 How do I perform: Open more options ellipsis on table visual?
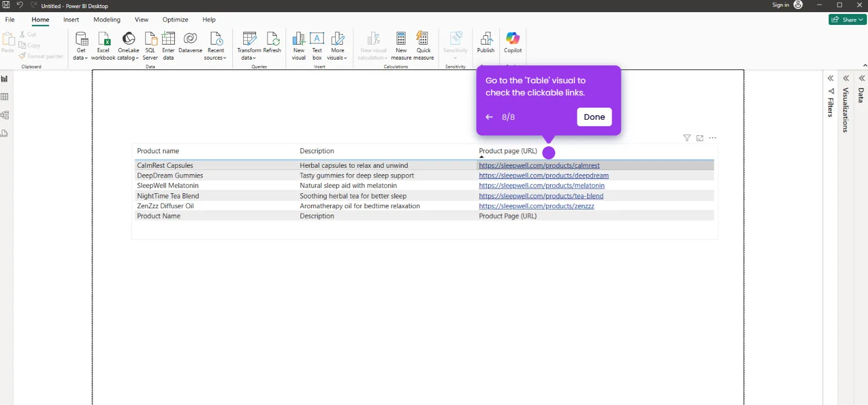713,138
